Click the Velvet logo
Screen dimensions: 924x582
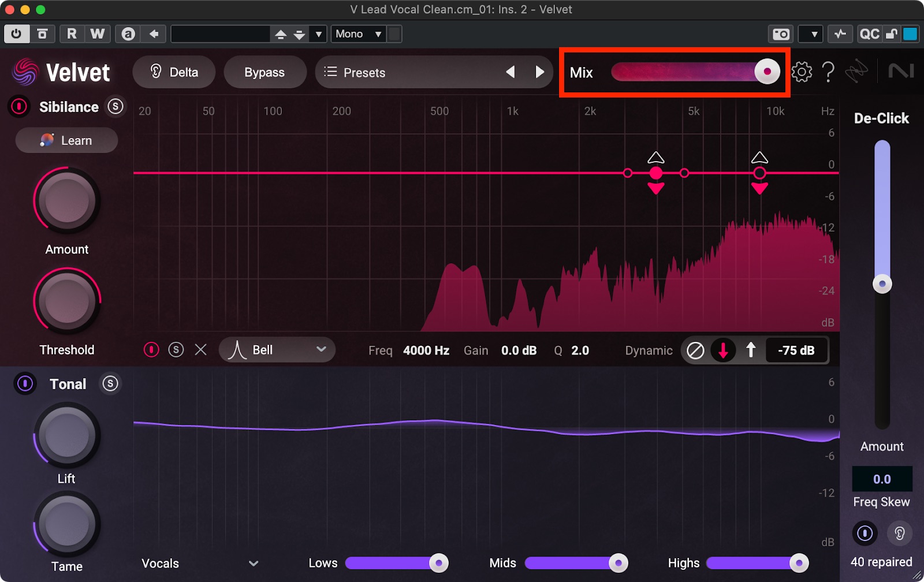pyautogui.click(x=61, y=72)
